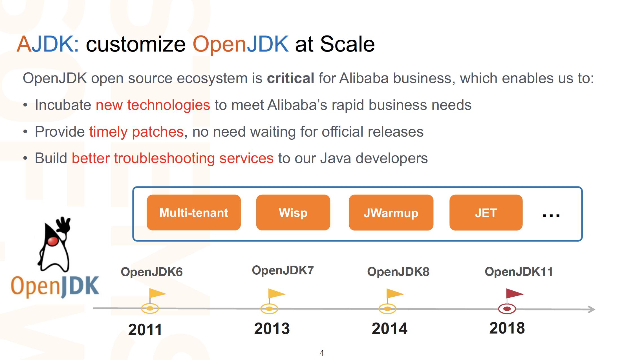Click the JET orange box
Viewport: 644px width, 360px height.
point(486,213)
